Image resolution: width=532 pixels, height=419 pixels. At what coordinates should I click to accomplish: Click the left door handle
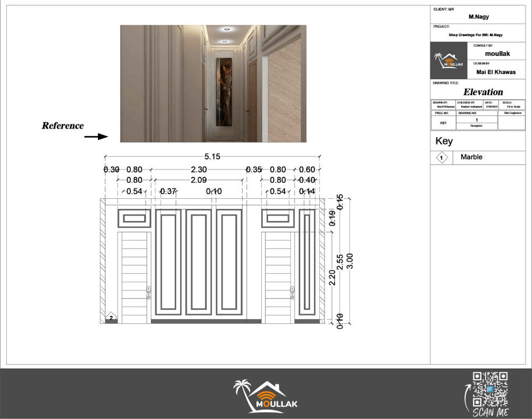(149, 292)
